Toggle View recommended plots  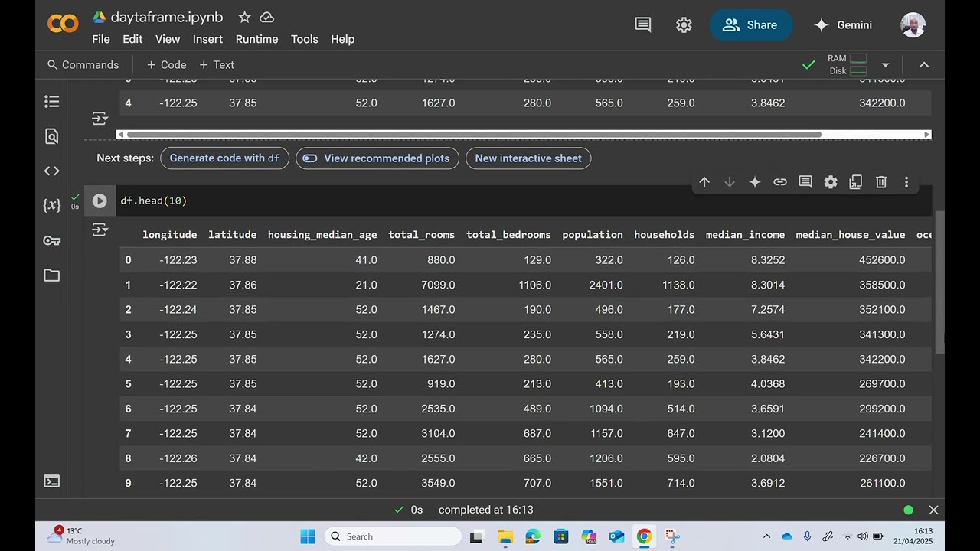click(x=377, y=158)
